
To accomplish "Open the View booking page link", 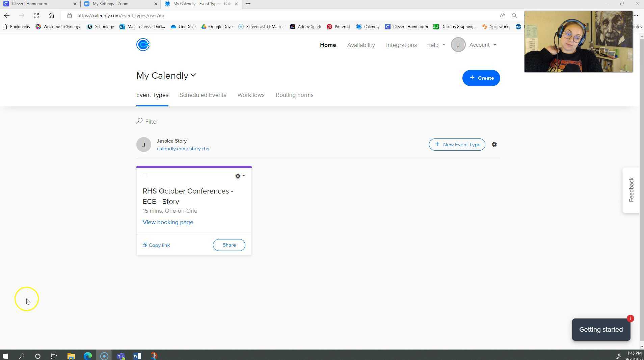I will tap(168, 222).
